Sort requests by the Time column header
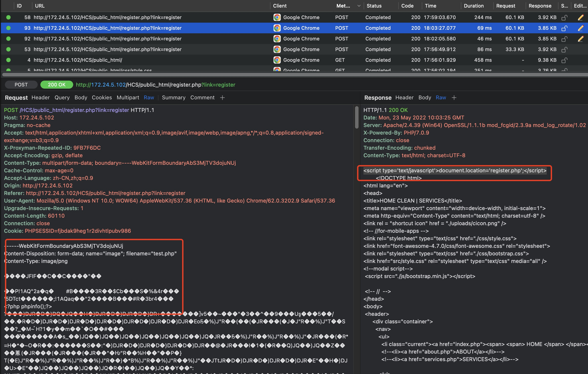Viewport: 588px width, 374px height. (430, 6)
